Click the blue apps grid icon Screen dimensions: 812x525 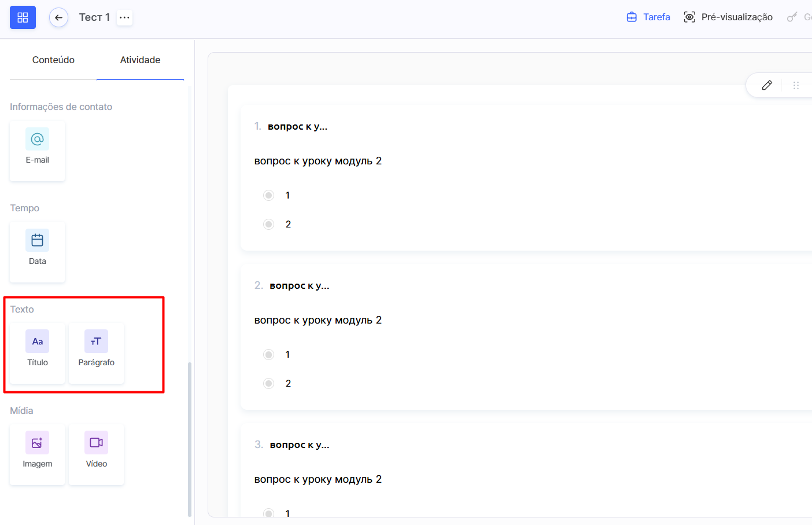pos(23,17)
